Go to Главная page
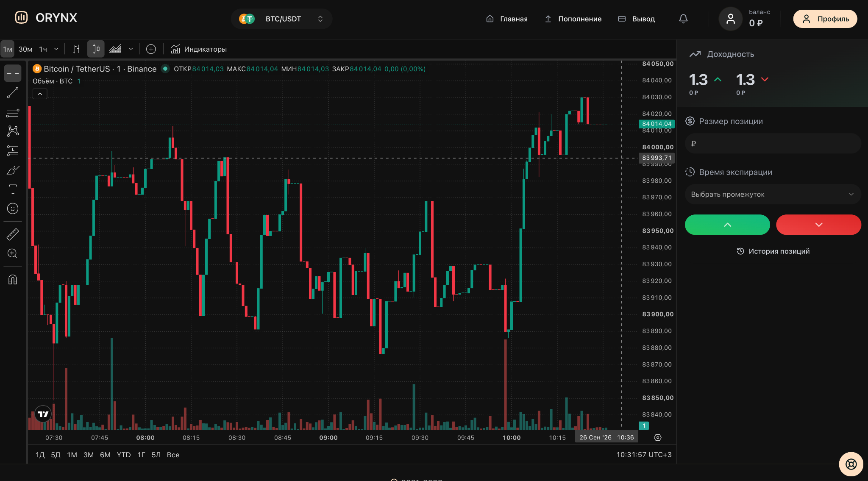This screenshot has height=481, width=868. point(507,19)
